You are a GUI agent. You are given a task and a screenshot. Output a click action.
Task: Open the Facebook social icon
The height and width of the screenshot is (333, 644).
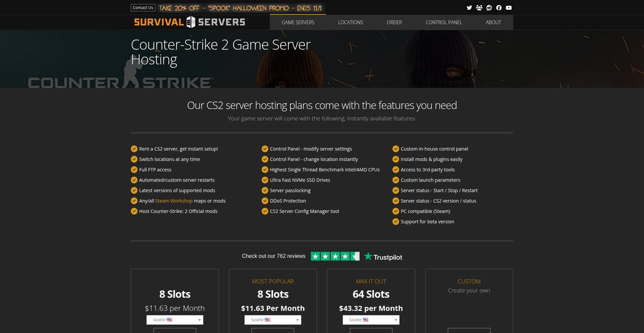(499, 8)
